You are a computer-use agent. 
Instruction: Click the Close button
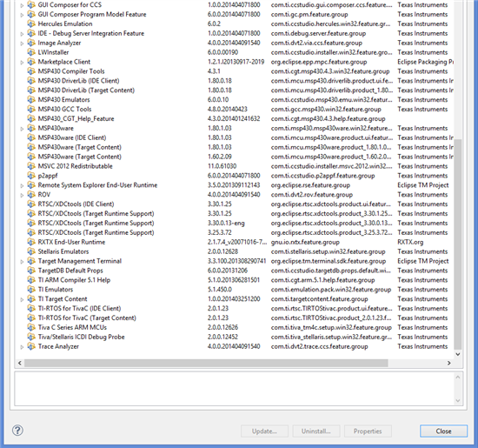tap(443, 431)
